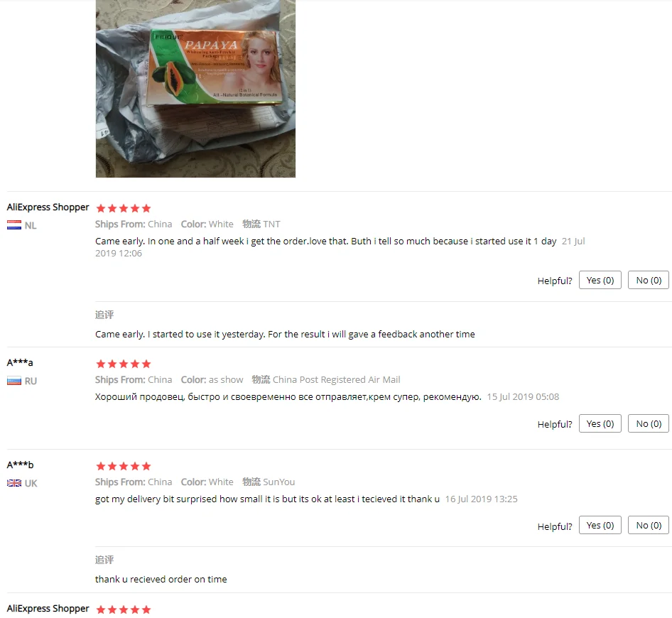
Task: Vote No on A***b's UK review
Action: point(649,525)
